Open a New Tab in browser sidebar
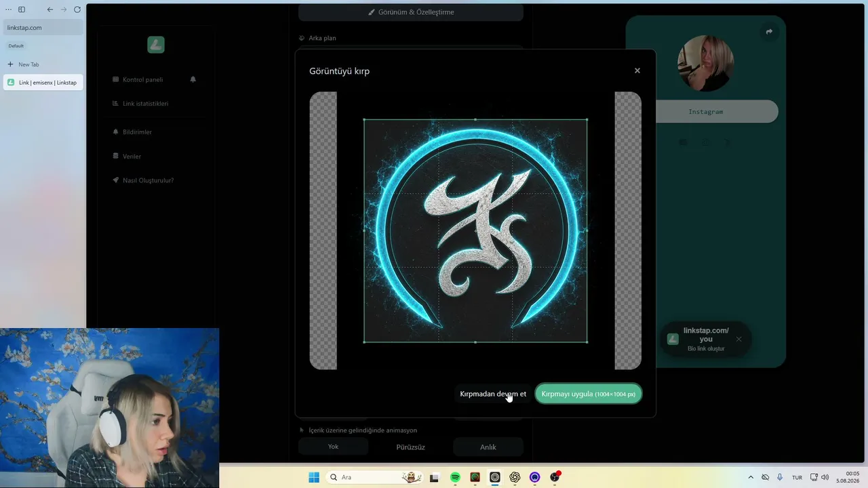 coord(24,64)
